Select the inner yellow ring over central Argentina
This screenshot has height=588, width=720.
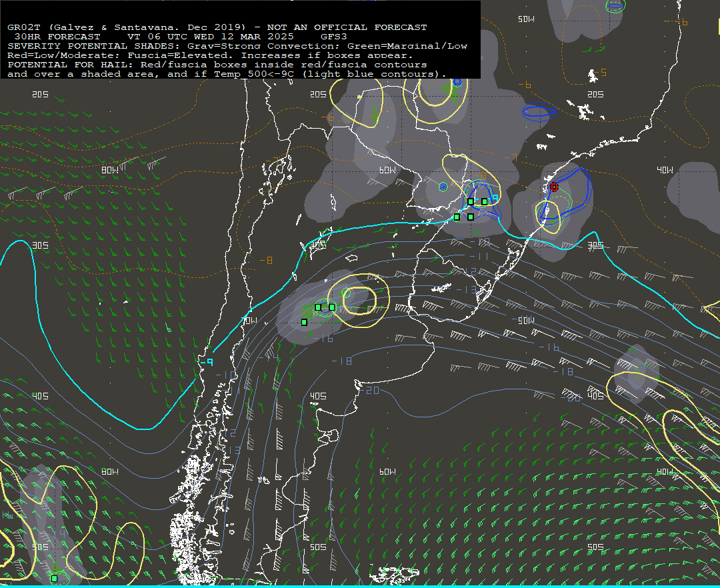pyautogui.click(x=359, y=300)
